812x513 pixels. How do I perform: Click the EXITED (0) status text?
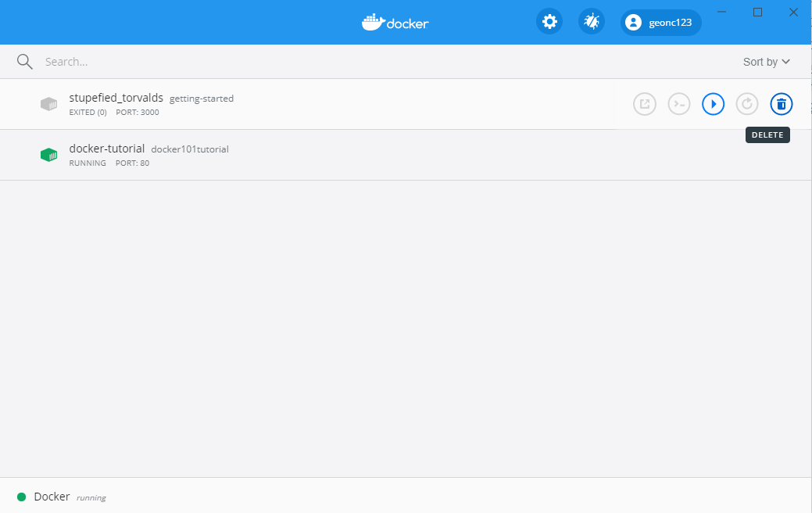[x=88, y=113]
